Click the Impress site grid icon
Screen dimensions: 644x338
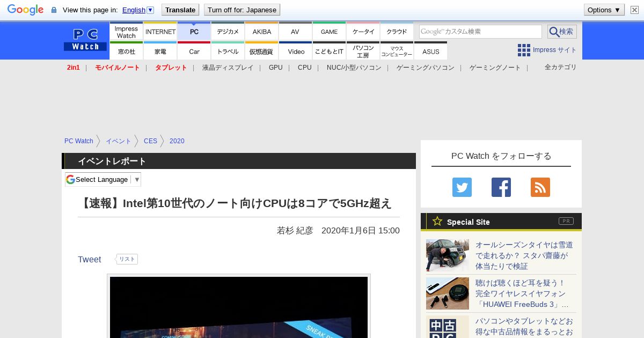524,50
